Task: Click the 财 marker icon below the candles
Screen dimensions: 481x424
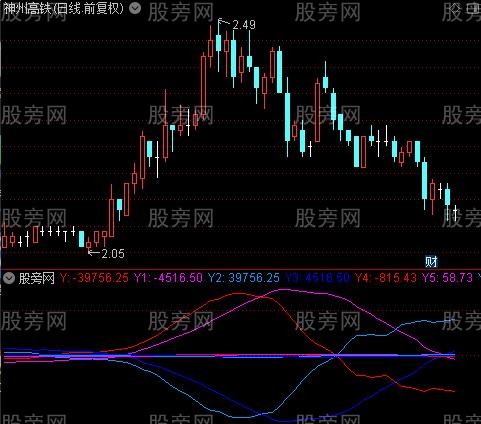Action: tap(431, 262)
